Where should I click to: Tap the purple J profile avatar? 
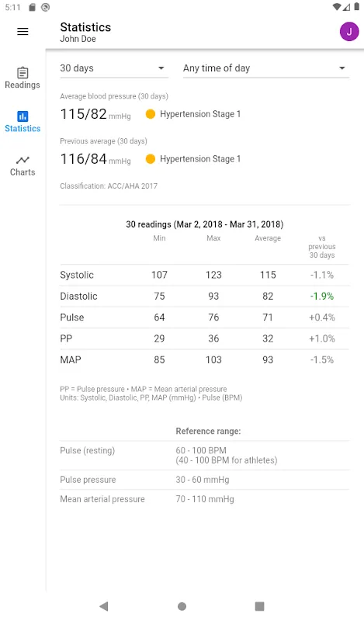coord(349,32)
